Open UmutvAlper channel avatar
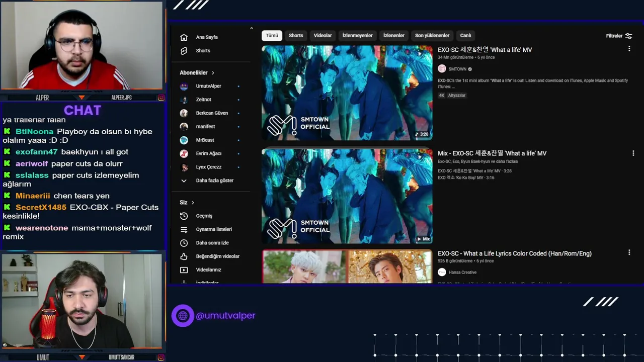This screenshot has width=644, height=362. pyautogui.click(x=184, y=86)
